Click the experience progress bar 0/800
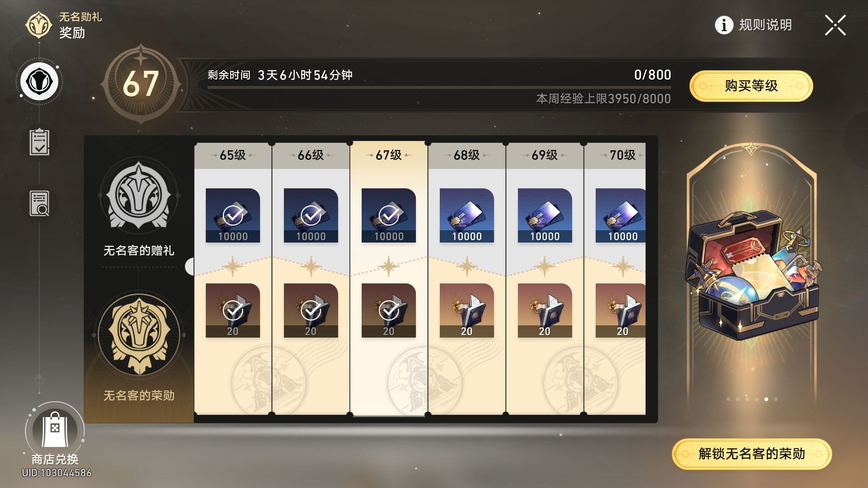Viewport: 868px width, 488px height. (439, 87)
